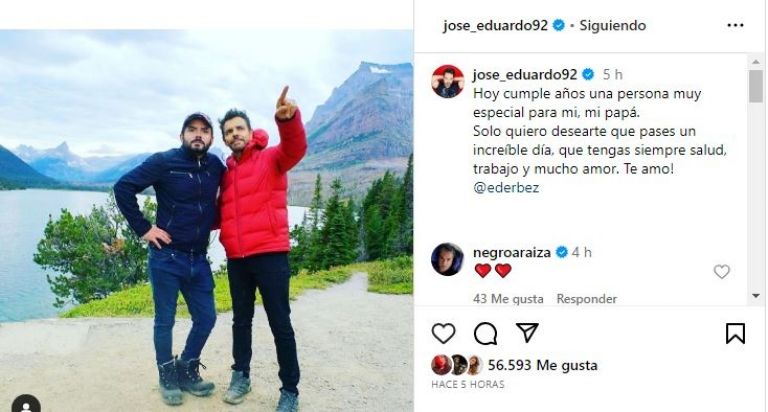The height and width of the screenshot is (412, 768).
Task: Open the three-dot more options menu
Action: (735, 25)
